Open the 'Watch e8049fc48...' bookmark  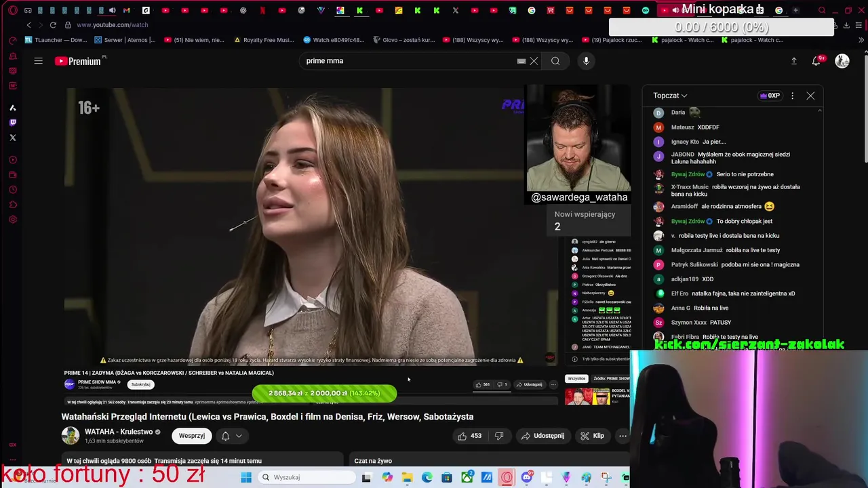coord(334,40)
